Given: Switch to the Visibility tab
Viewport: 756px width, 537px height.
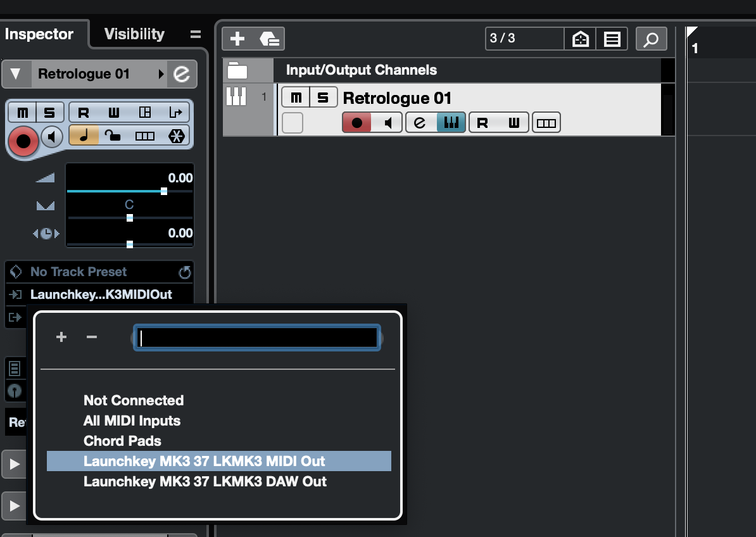Looking at the screenshot, I should click(134, 34).
